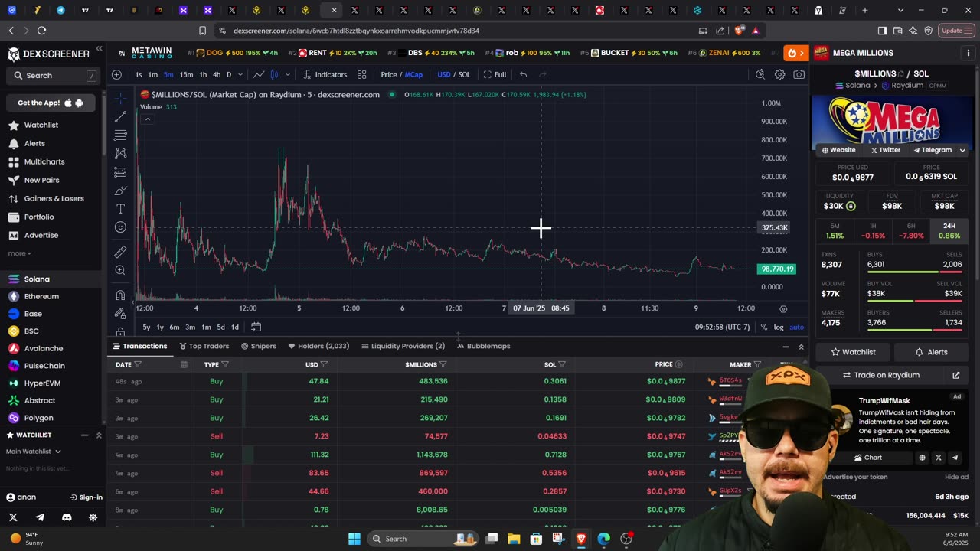Click the quick search magnifier above chart
The width and height of the screenshot is (980, 551).
click(759, 74)
